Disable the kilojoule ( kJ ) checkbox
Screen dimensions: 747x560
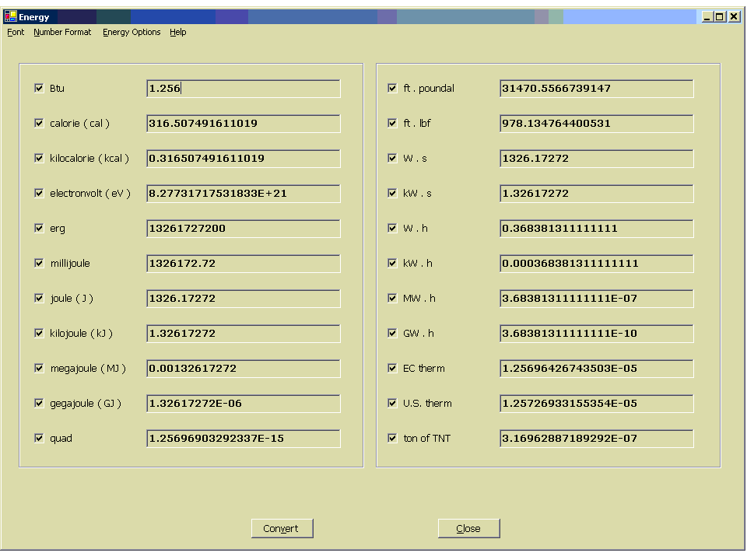tap(39, 334)
